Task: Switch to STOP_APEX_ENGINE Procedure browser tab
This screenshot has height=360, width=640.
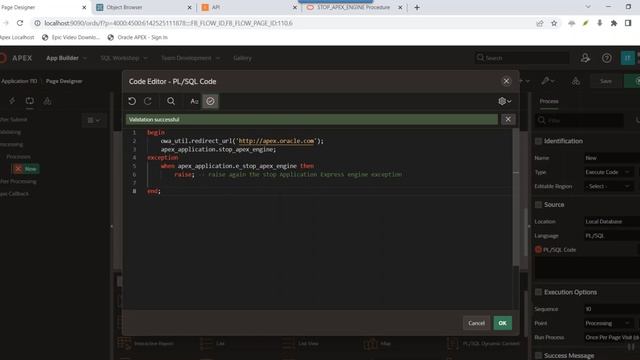Action: click(x=354, y=7)
